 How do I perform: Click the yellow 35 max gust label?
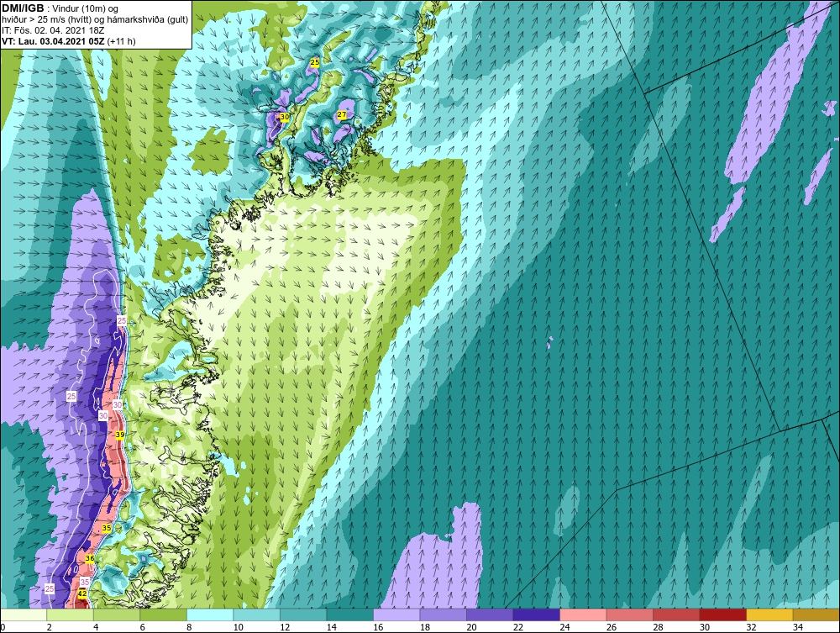107,528
